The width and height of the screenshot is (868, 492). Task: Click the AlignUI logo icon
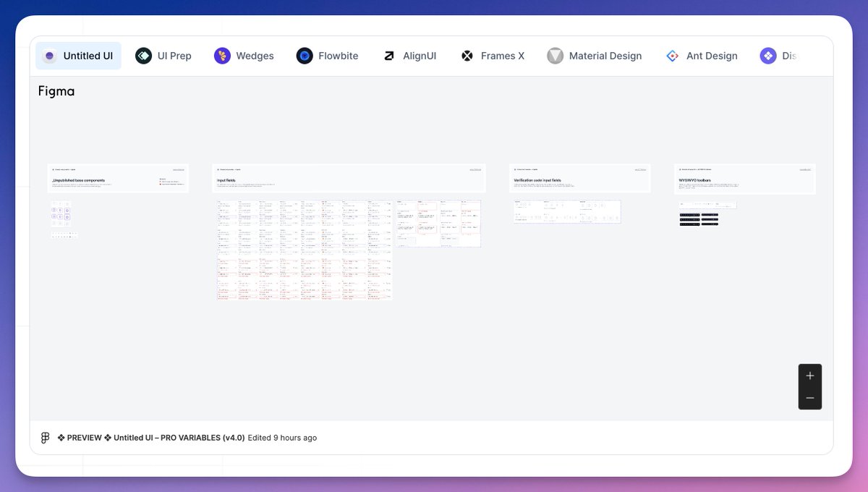pyautogui.click(x=389, y=56)
